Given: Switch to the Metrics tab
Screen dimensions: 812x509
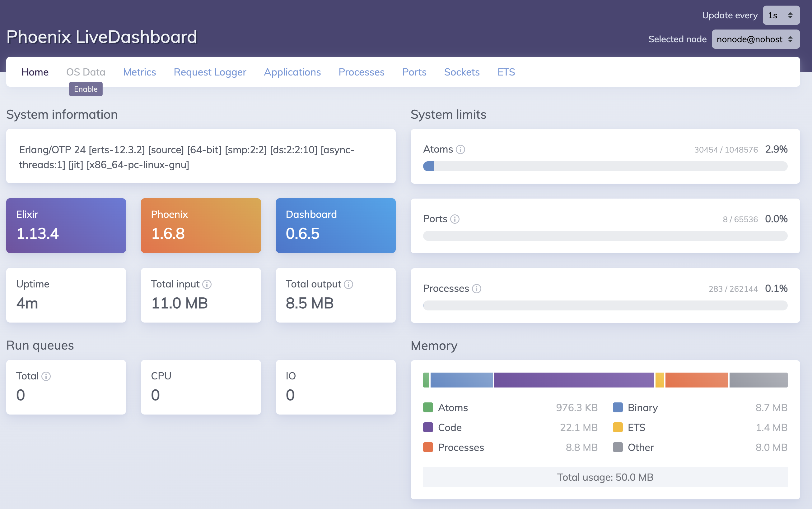Looking at the screenshot, I should pyautogui.click(x=139, y=72).
